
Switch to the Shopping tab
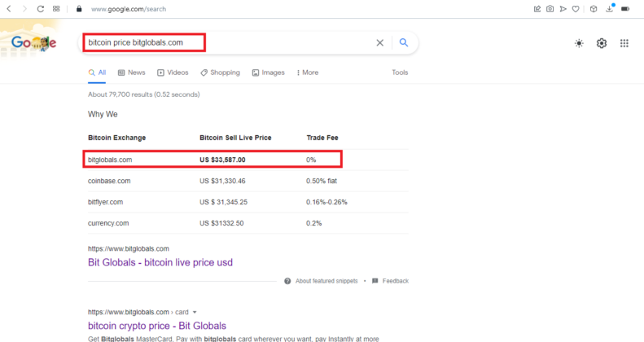pos(220,72)
